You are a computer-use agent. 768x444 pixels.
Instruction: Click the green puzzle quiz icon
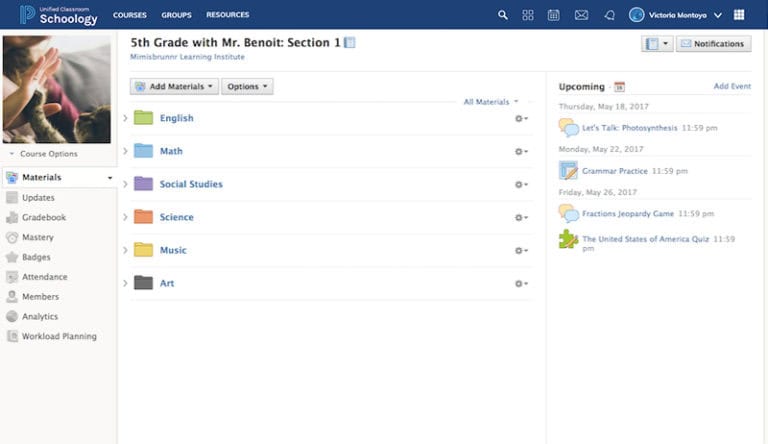click(x=568, y=239)
